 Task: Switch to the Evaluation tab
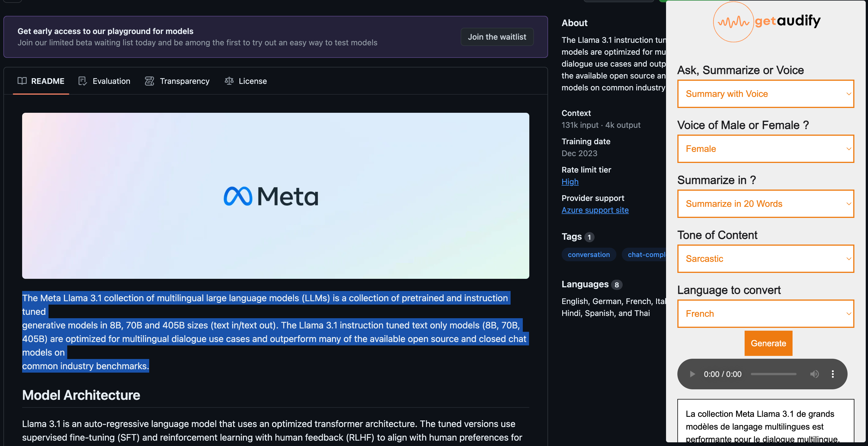104,81
